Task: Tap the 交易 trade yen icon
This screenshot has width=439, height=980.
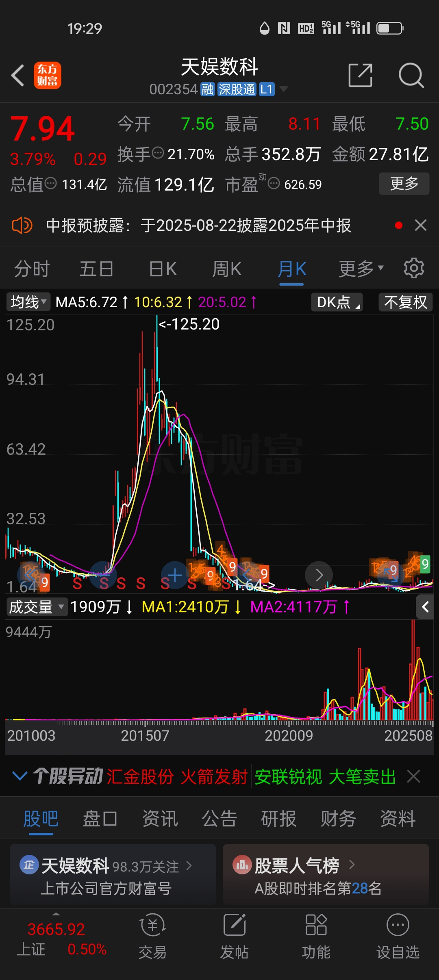Action: (x=152, y=925)
